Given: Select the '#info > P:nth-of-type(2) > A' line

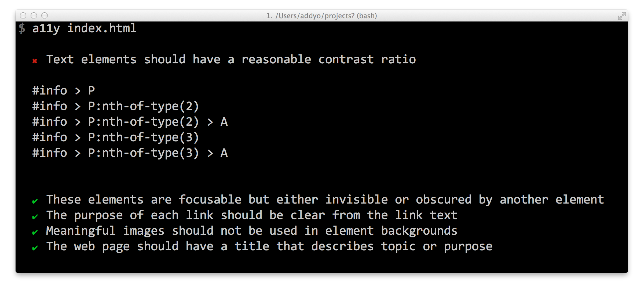Looking at the screenshot, I should point(130,122).
